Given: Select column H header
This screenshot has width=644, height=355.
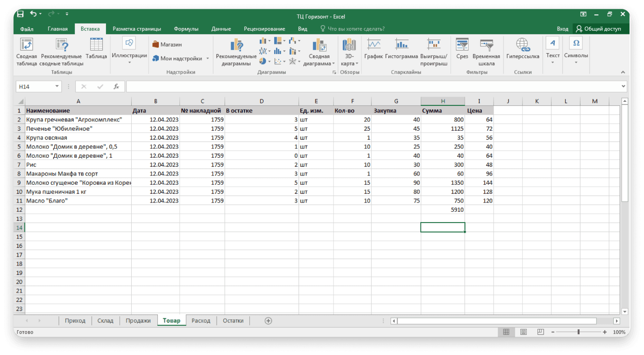Looking at the screenshot, I should [443, 101].
